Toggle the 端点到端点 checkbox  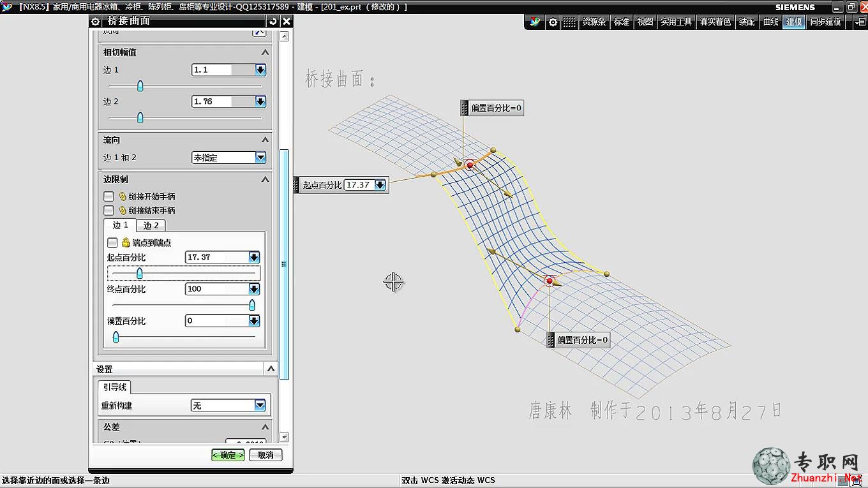click(112, 242)
